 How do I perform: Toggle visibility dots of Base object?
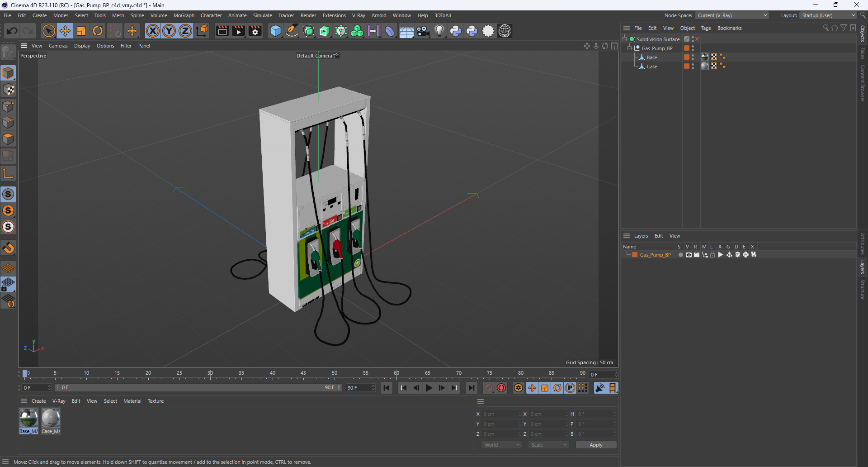tap(693, 57)
